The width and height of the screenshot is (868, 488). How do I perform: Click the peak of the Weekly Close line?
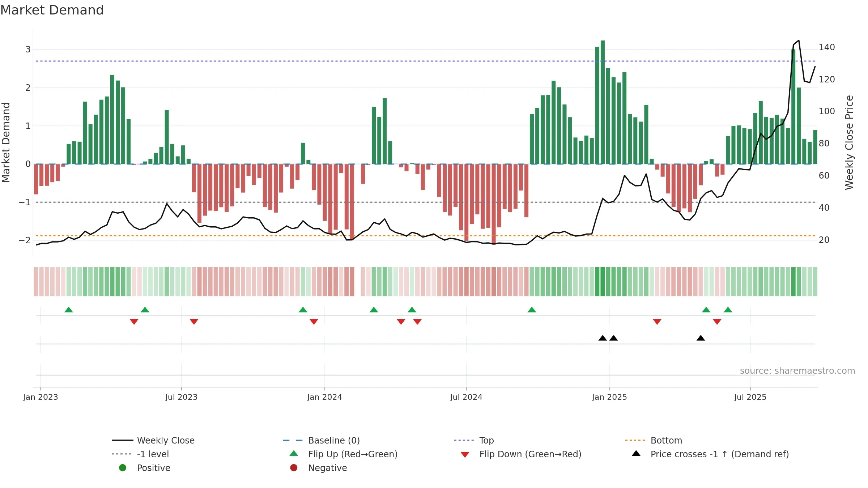pyautogui.click(x=799, y=40)
